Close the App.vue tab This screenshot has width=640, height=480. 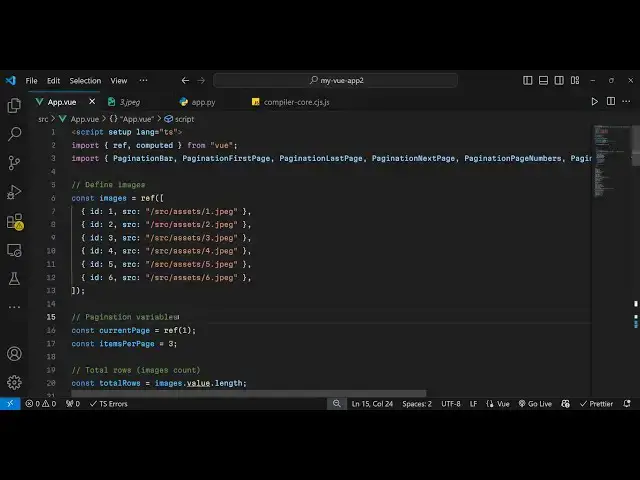pos(92,102)
